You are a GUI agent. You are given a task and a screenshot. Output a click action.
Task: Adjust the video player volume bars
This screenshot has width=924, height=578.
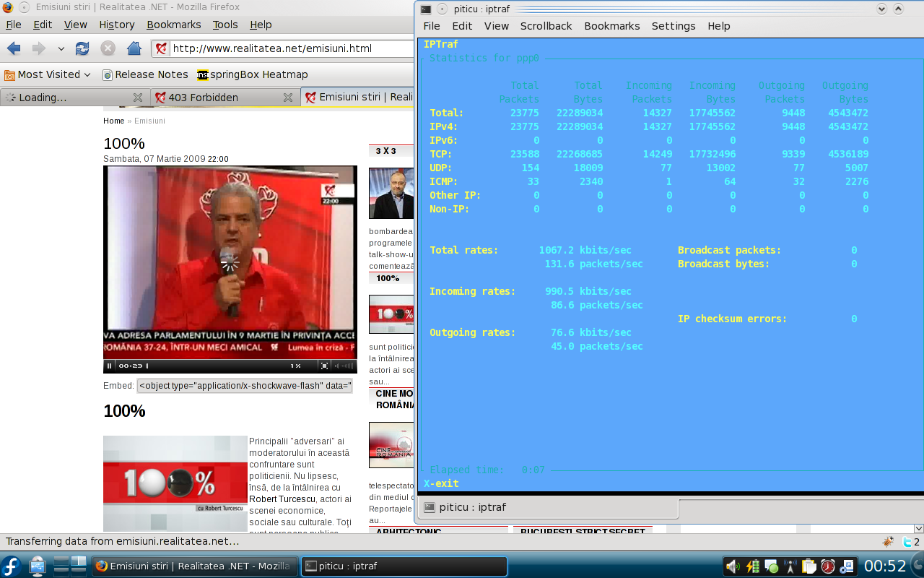pyautogui.click(x=345, y=366)
